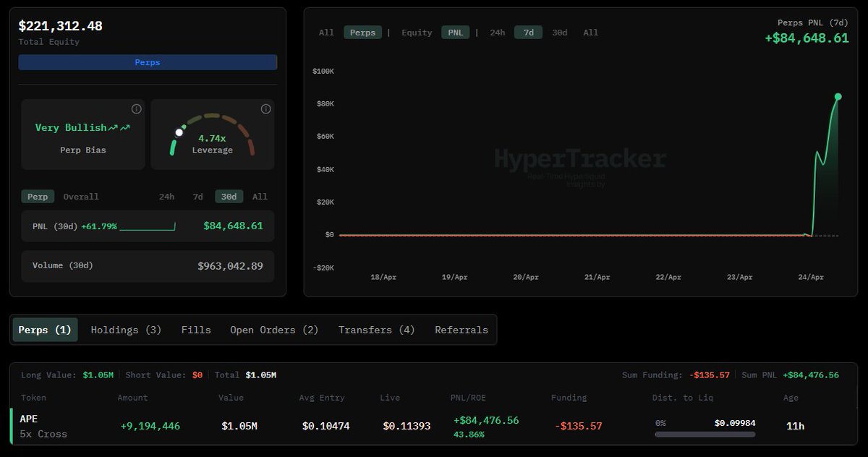Select the 24h period in the stats panel
The height and width of the screenshot is (457, 868).
click(x=166, y=196)
